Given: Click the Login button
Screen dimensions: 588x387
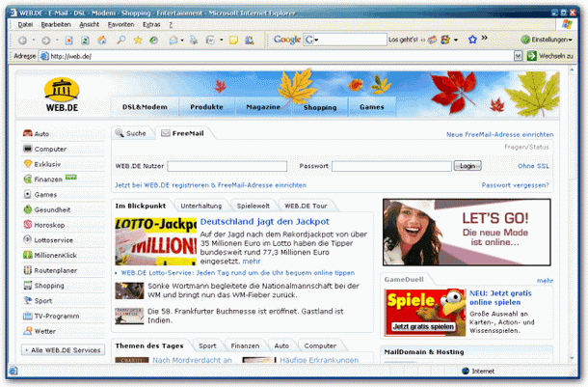Looking at the screenshot, I should 468,166.
